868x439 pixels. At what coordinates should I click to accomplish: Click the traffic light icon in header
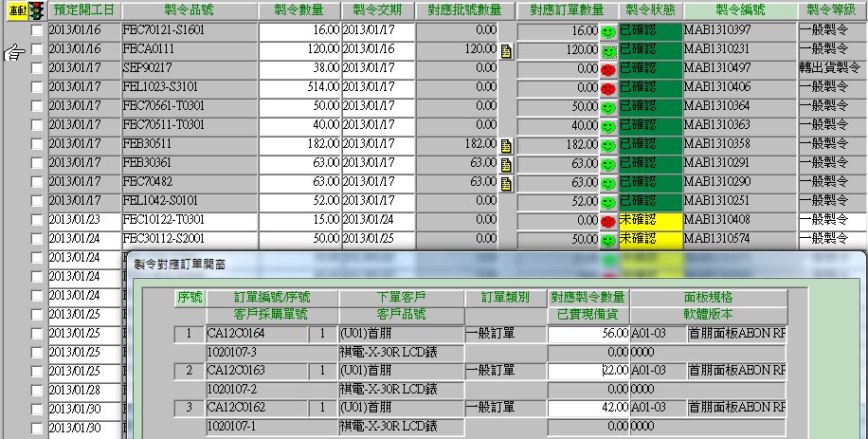point(37,10)
